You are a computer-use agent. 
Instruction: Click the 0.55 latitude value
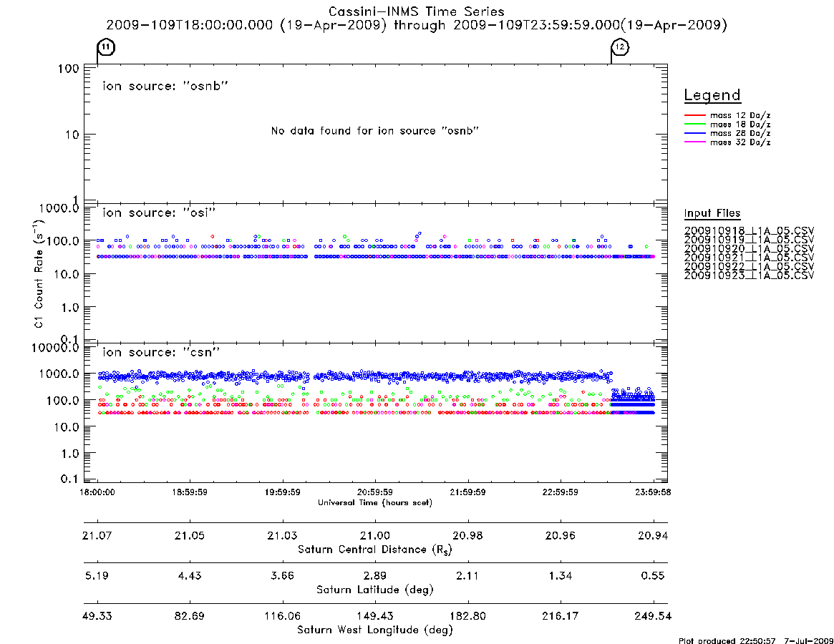[653, 576]
